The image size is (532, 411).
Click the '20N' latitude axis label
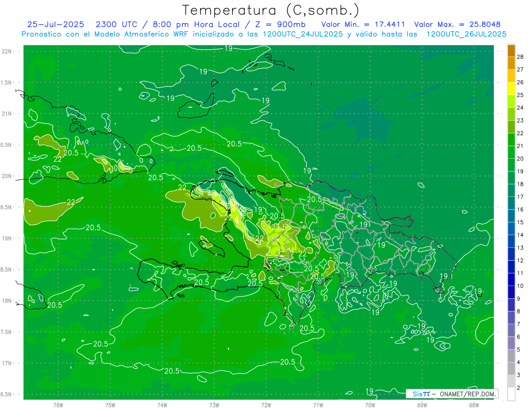8,176
